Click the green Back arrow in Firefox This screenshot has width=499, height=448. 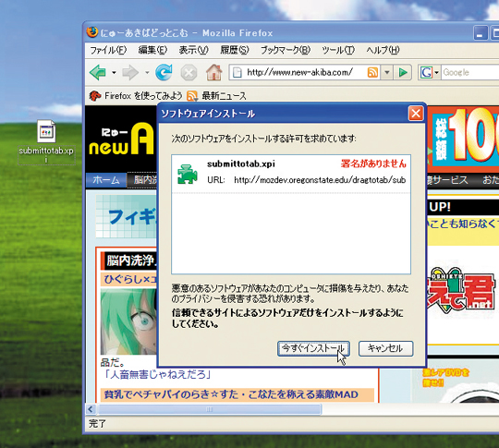pyautogui.click(x=98, y=73)
